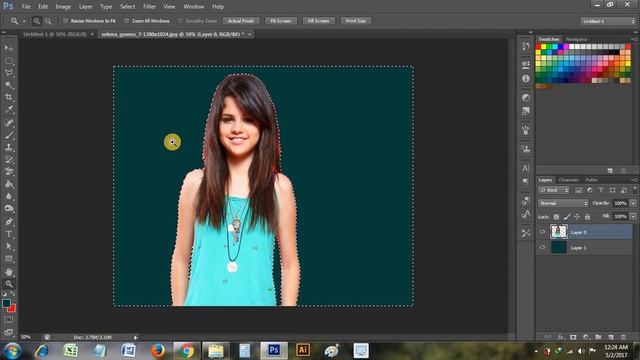Create a new group folder icon

[x=598, y=337]
